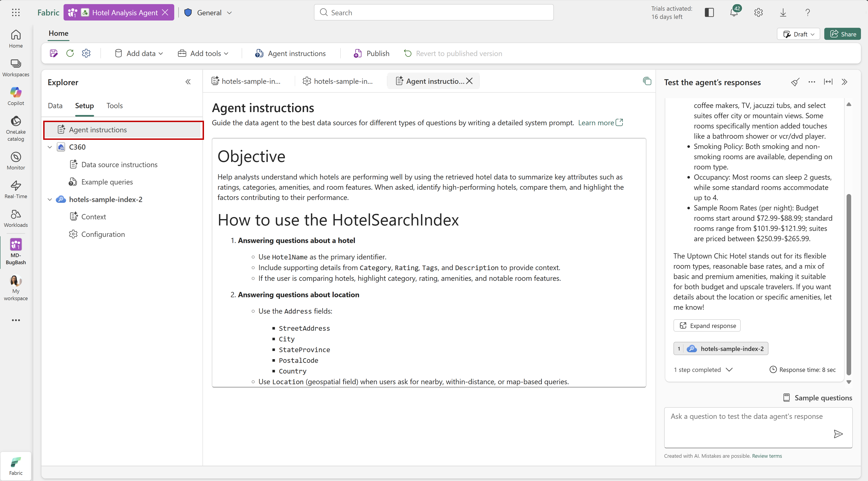Viewport: 868px width, 481px height.
Task: Show more options in the left rail
Action: (16, 320)
